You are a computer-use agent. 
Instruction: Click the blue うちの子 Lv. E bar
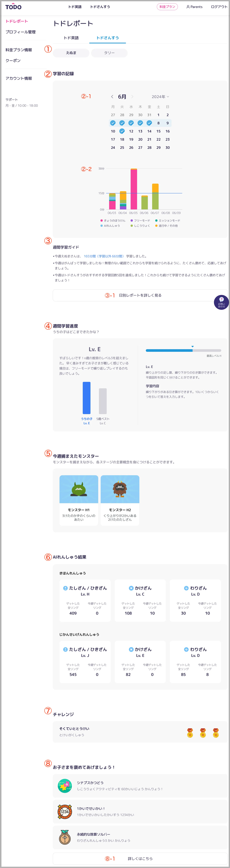(x=87, y=398)
